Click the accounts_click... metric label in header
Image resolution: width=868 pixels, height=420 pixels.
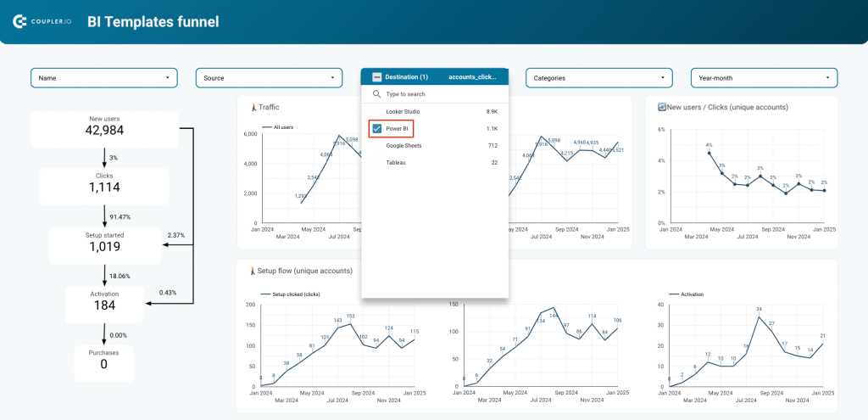(x=472, y=77)
